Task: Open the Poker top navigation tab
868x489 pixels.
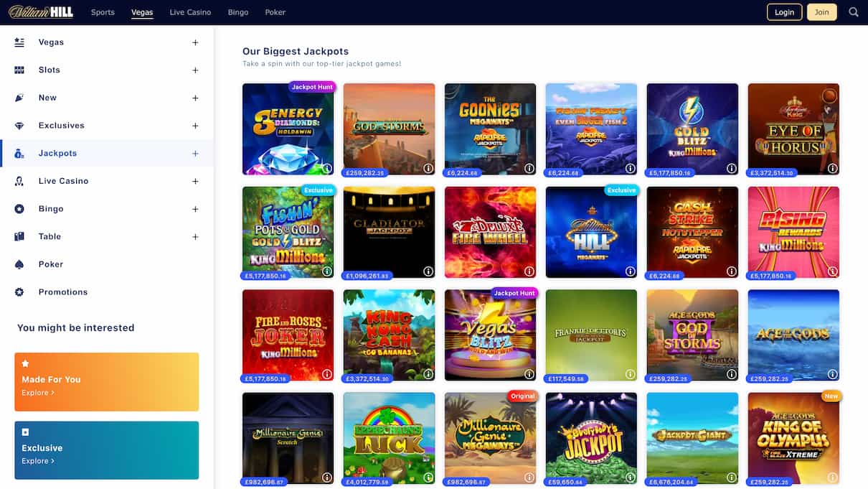Action: pyautogui.click(x=275, y=12)
